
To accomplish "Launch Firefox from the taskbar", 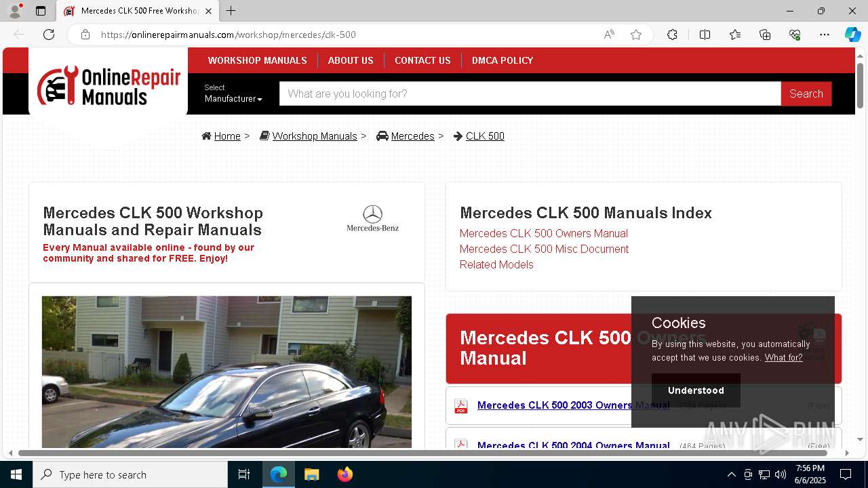I will click(345, 474).
